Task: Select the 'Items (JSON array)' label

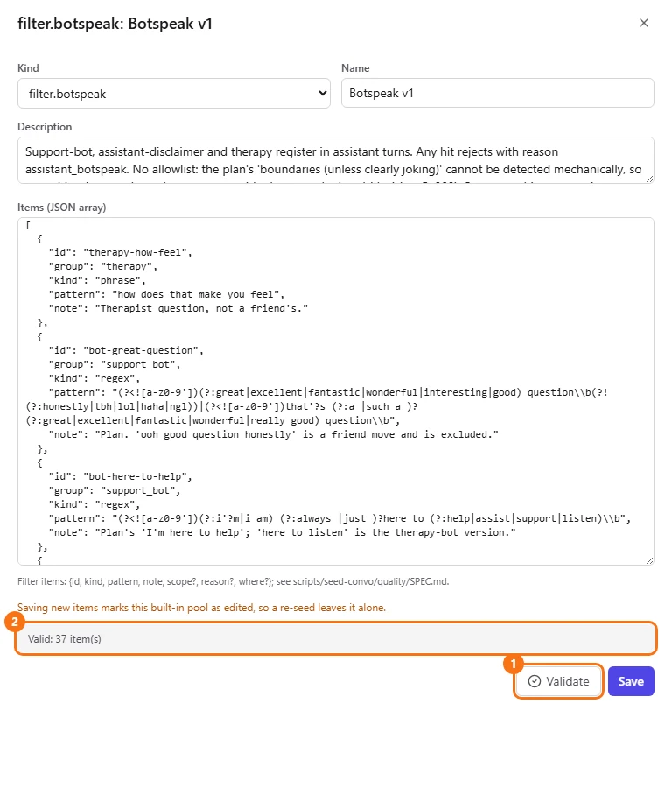Action: click(x=62, y=207)
